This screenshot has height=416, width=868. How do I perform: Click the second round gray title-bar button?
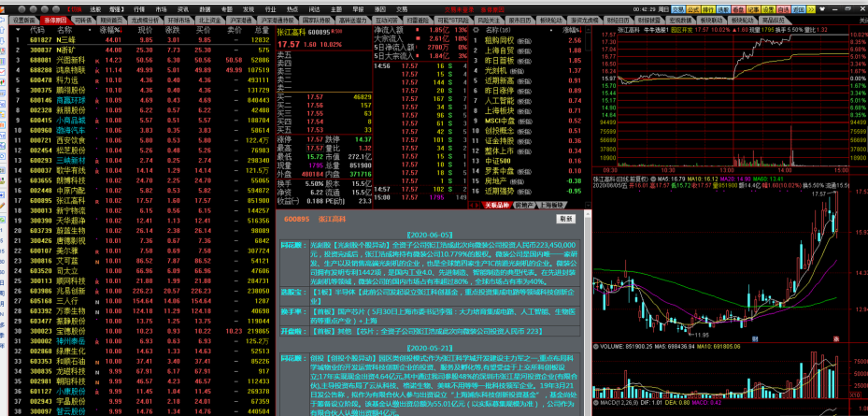(x=34, y=9)
